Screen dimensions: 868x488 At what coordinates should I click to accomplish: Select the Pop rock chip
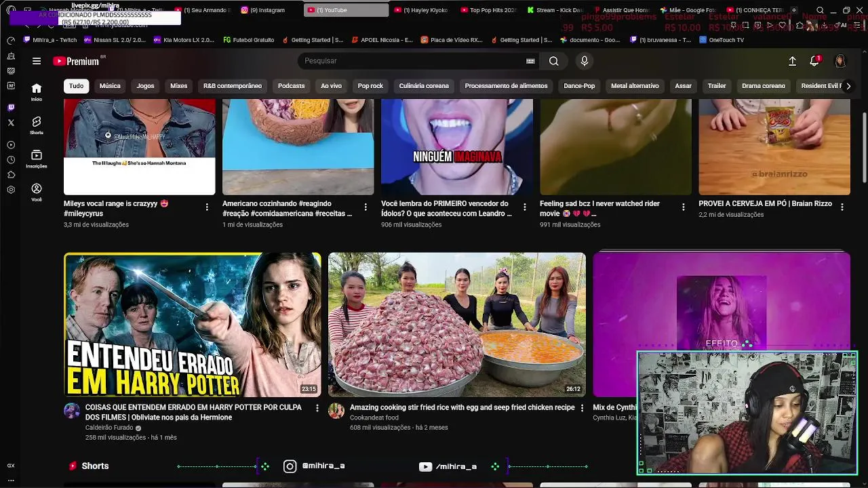(370, 86)
